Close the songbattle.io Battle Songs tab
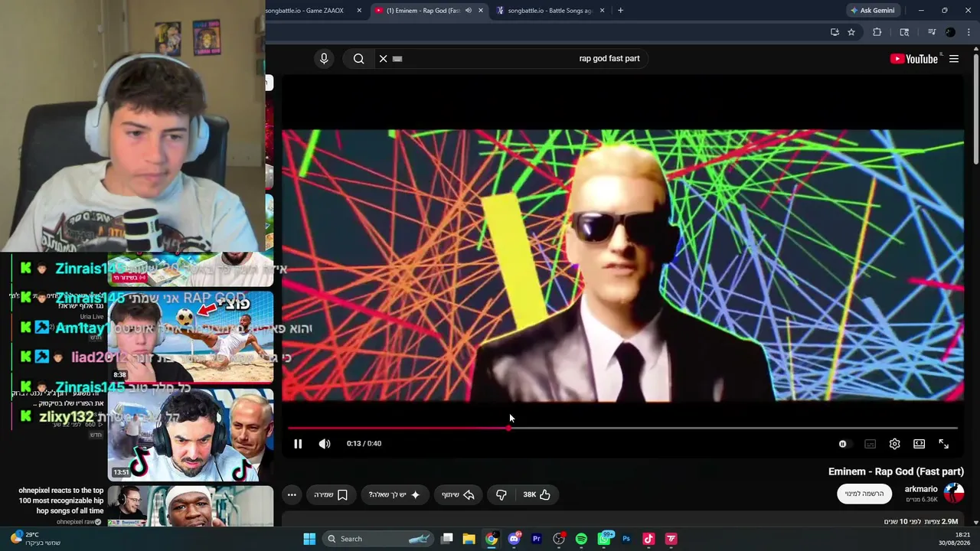 602,11
